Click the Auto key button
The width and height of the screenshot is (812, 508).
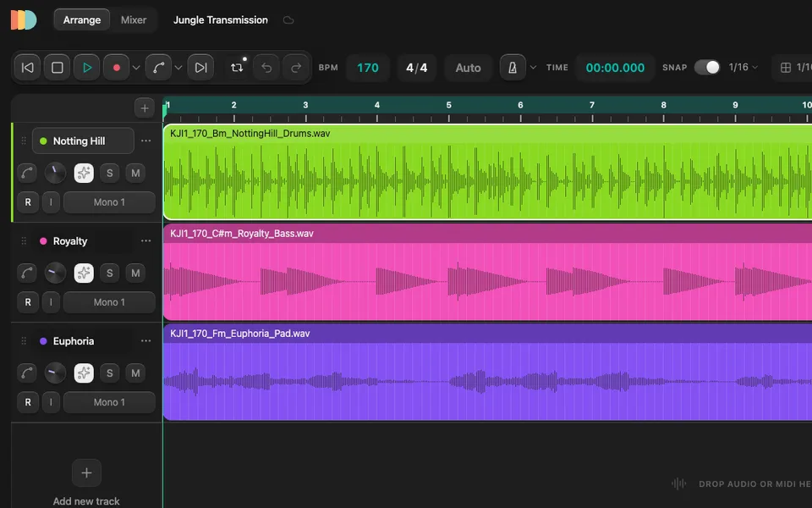[x=468, y=68]
